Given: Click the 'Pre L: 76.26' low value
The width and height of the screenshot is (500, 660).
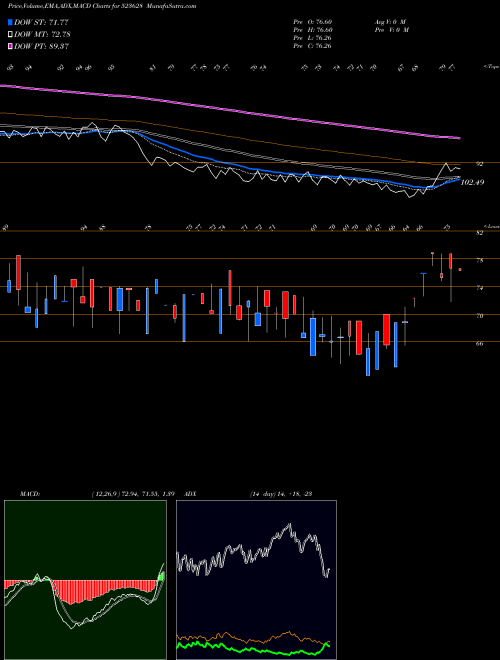Looking at the screenshot, I should [312, 38].
